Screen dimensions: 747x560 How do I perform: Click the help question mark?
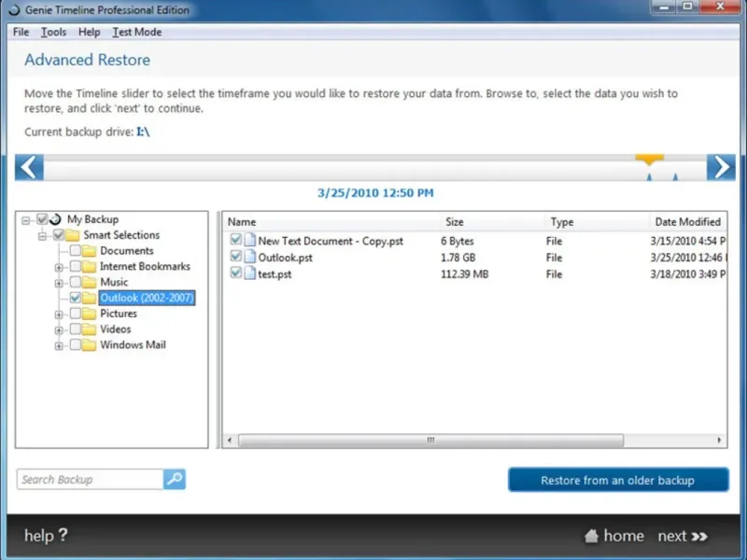click(63, 535)
